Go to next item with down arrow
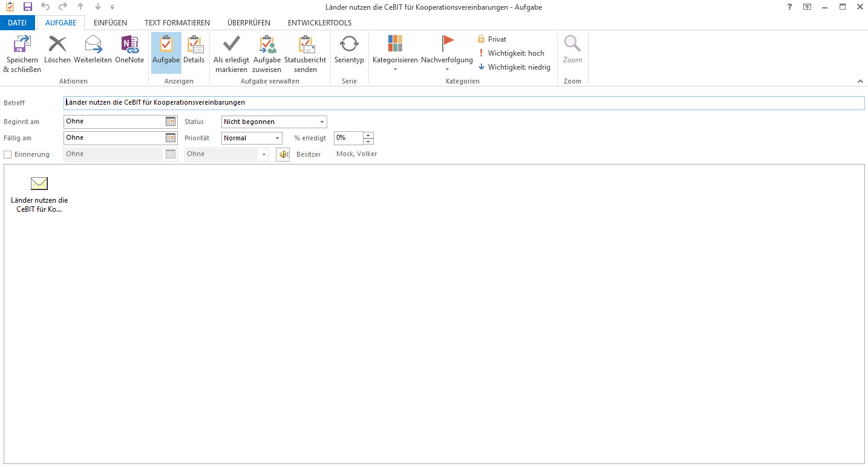868x467 pixels. 98,7
